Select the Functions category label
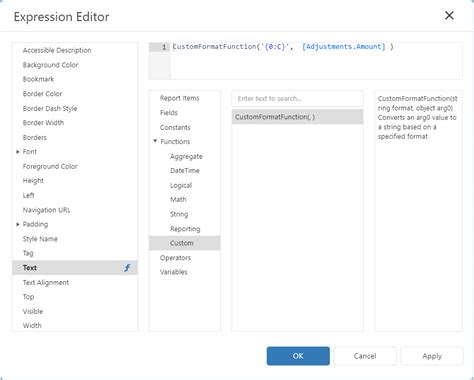The image size is (474, 380). tap(175, 142)
